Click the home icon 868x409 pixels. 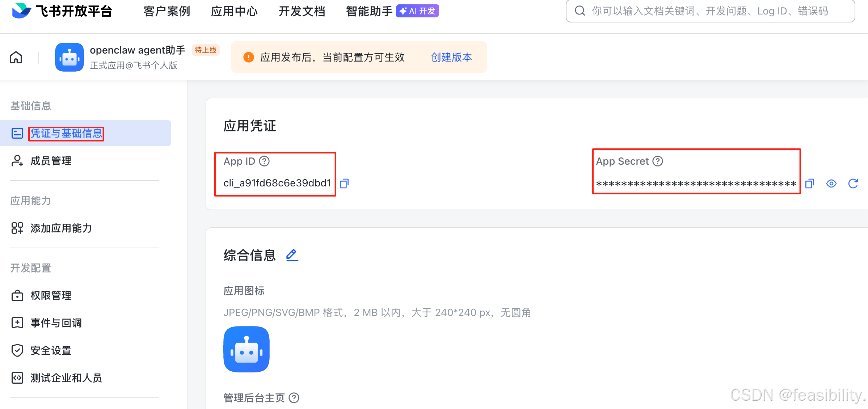coord(16,57)
